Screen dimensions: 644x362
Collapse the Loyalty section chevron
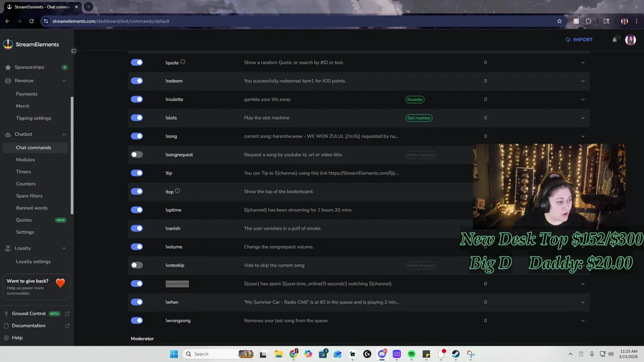(64, 248)
